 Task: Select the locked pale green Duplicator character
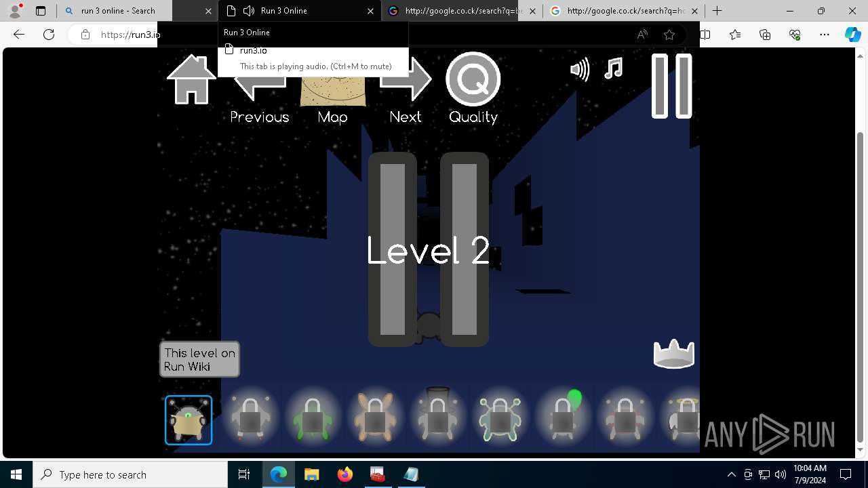click(x=500, y=419)
